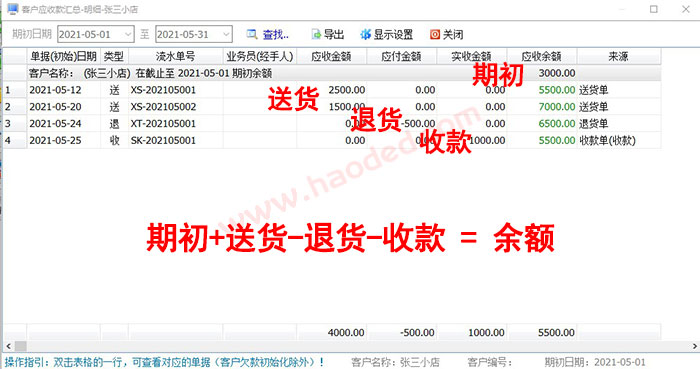Open 显示设置 gear icon
This screenshot has width=700, height=369.
click(x=366, y=34)
